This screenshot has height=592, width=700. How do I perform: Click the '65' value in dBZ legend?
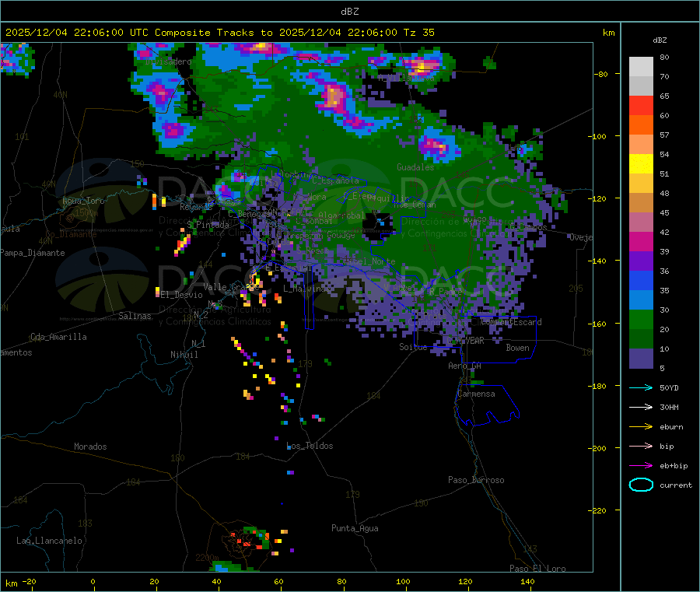(x=664, y=96)
